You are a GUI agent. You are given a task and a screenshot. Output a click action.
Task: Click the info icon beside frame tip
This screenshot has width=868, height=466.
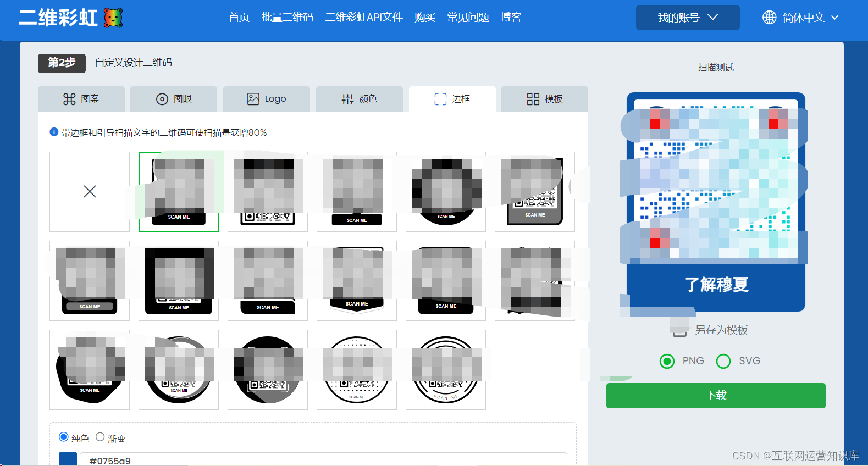click(54, 132)
